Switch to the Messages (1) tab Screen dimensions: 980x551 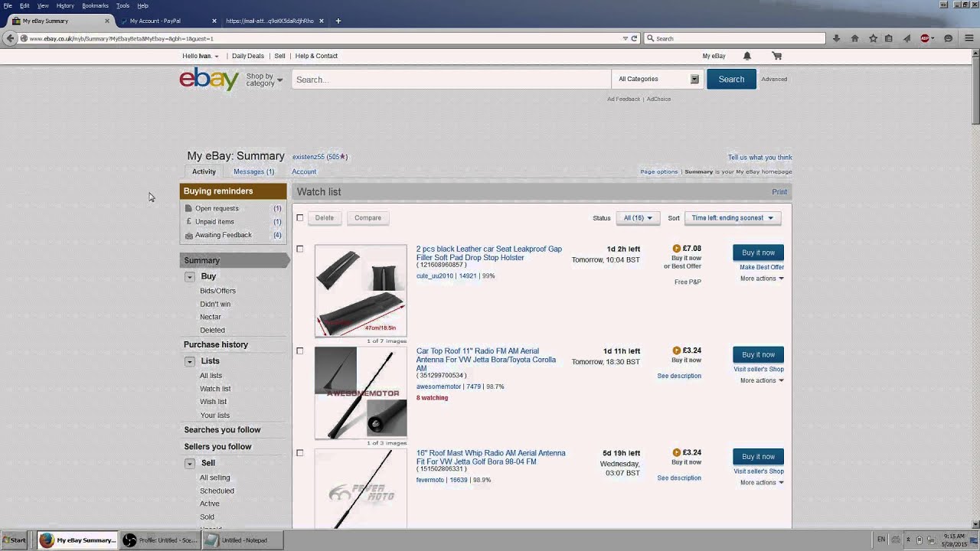tap(253, 171)
